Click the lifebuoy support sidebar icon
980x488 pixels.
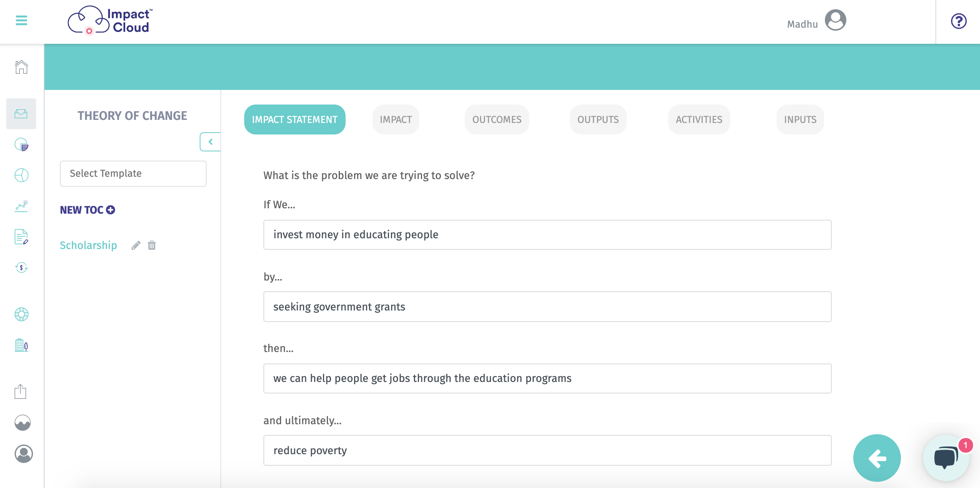tap(22, 314)
